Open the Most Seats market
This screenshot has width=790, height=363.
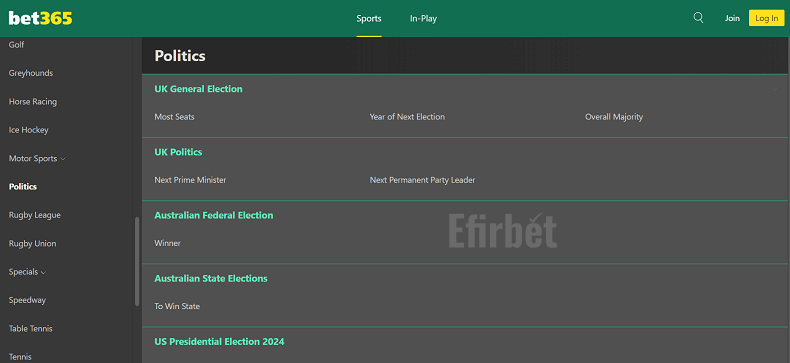[174, 116]
